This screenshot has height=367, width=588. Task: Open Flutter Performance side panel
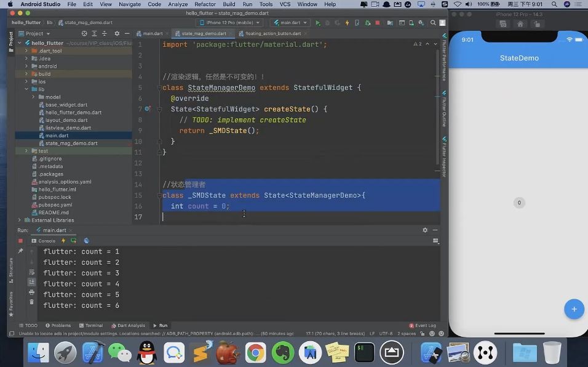[444, 58]
